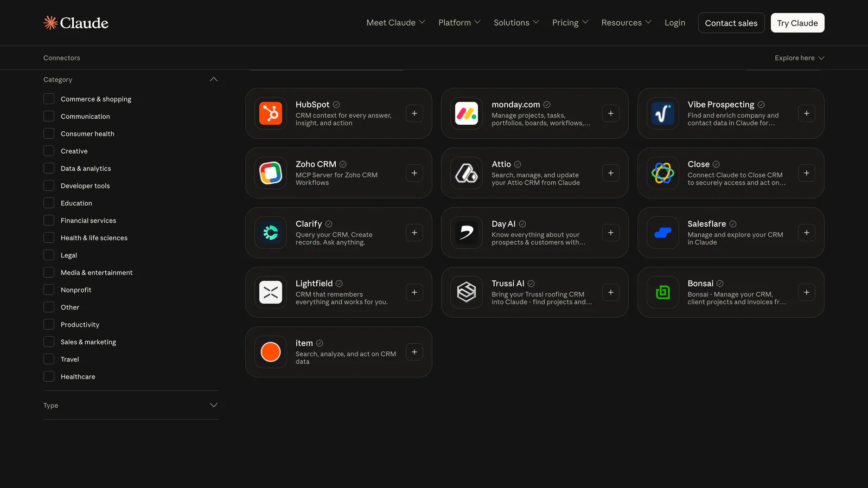Check the Financial services filter
Viewport: 868px width, 488px height.
click(49, 220)
